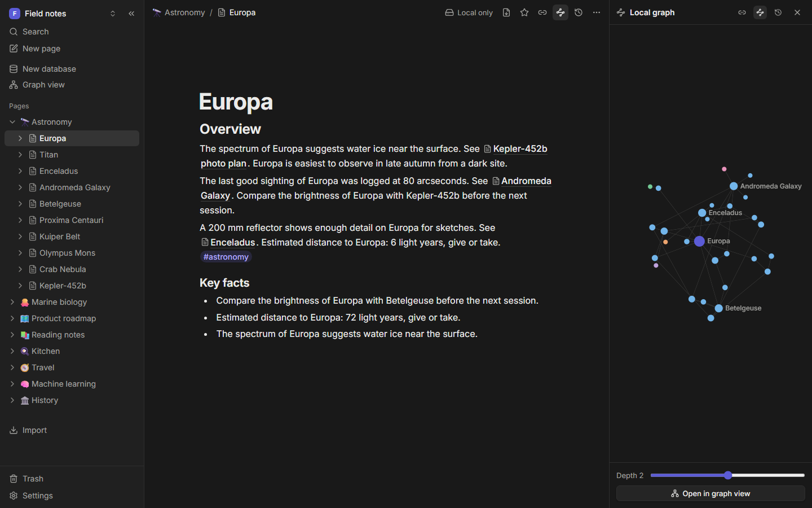812x508 pixels.
Task: Collapse the Astronomy page tree
Action: pos(12,122)
